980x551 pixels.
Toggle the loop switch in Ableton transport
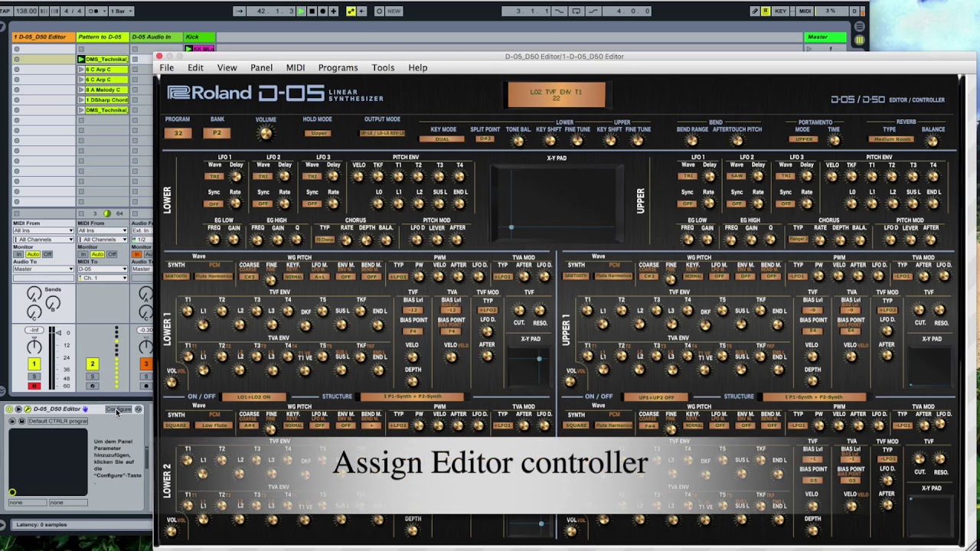[577, 11]
